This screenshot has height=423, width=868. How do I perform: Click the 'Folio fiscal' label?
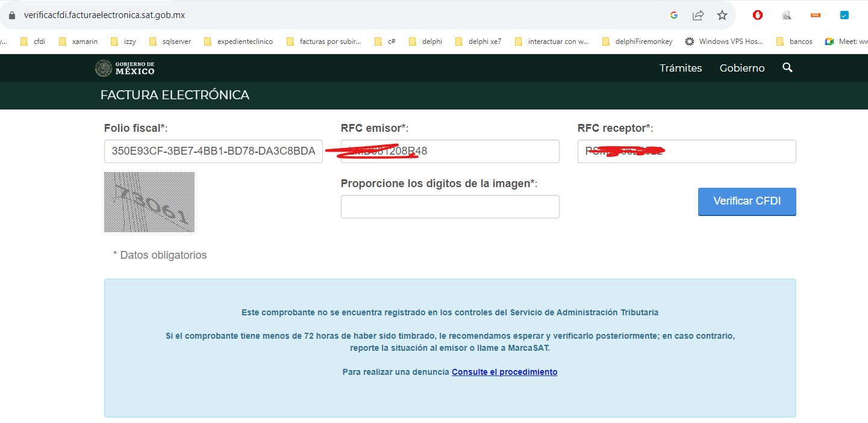(136, 128)
